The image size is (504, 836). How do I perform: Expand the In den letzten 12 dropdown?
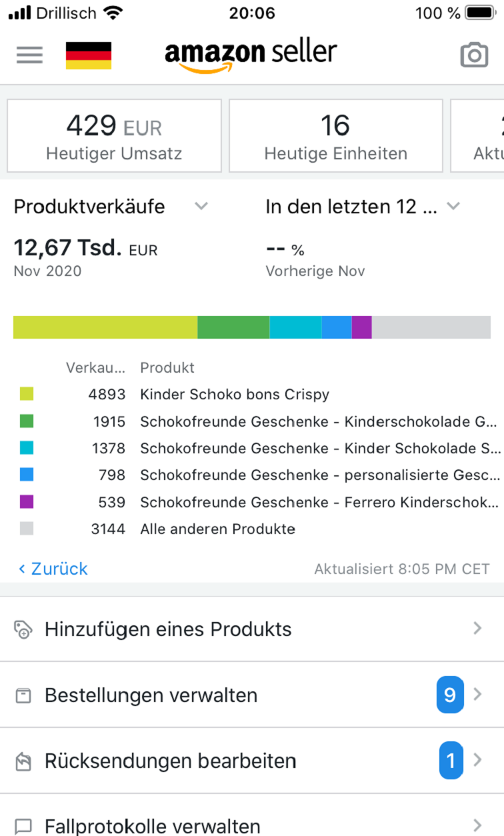pos(453,207)
